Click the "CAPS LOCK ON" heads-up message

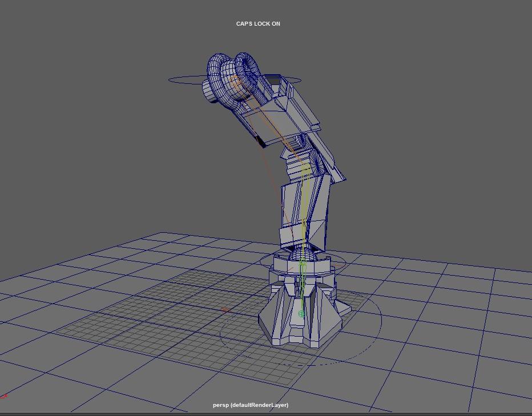(258, 24)
